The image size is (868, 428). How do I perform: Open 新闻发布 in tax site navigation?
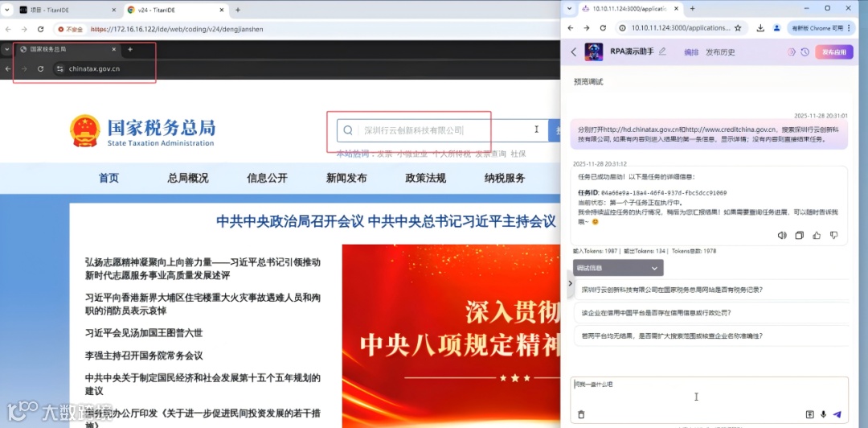(x=346, y=178)
